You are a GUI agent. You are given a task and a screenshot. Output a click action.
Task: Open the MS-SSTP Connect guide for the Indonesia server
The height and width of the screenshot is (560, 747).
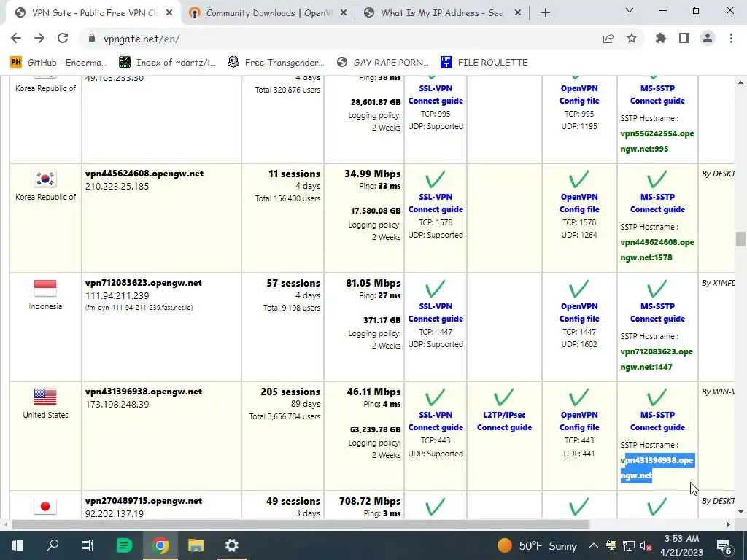[657, 312]
